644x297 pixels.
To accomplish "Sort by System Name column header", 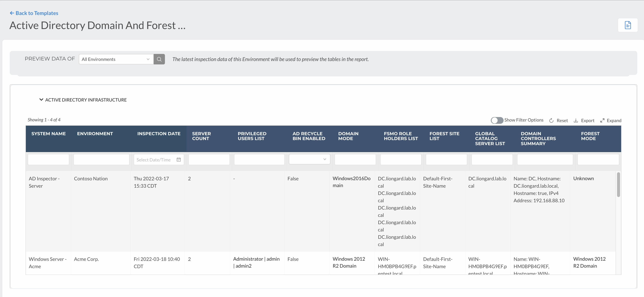I will pos(48,134).
